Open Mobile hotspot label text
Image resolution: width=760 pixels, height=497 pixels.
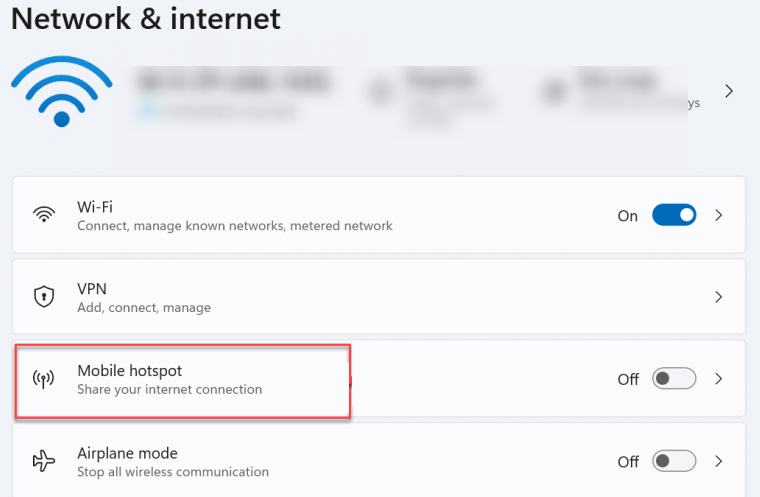click(129, 371)
